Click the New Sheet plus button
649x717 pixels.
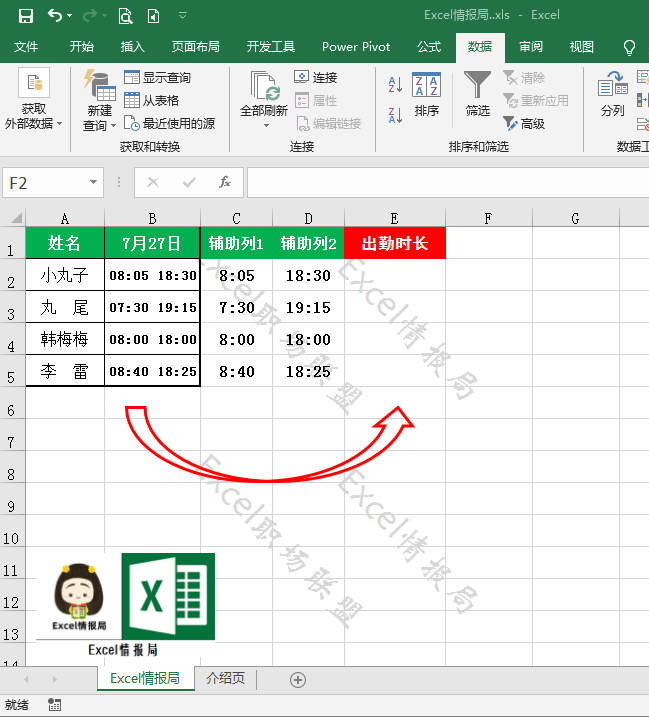click(x=298, y=680)
